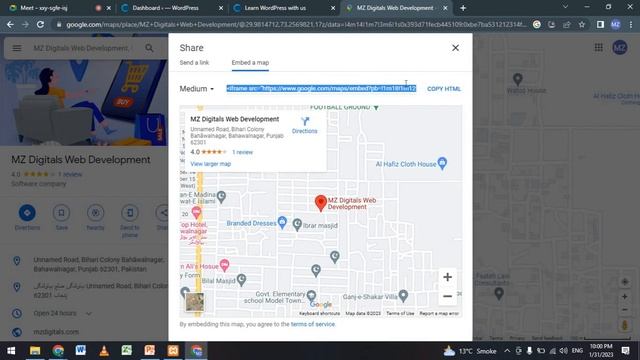Zoom out on embedded map preview
The image size is (640, 360).
coord(447,296)
